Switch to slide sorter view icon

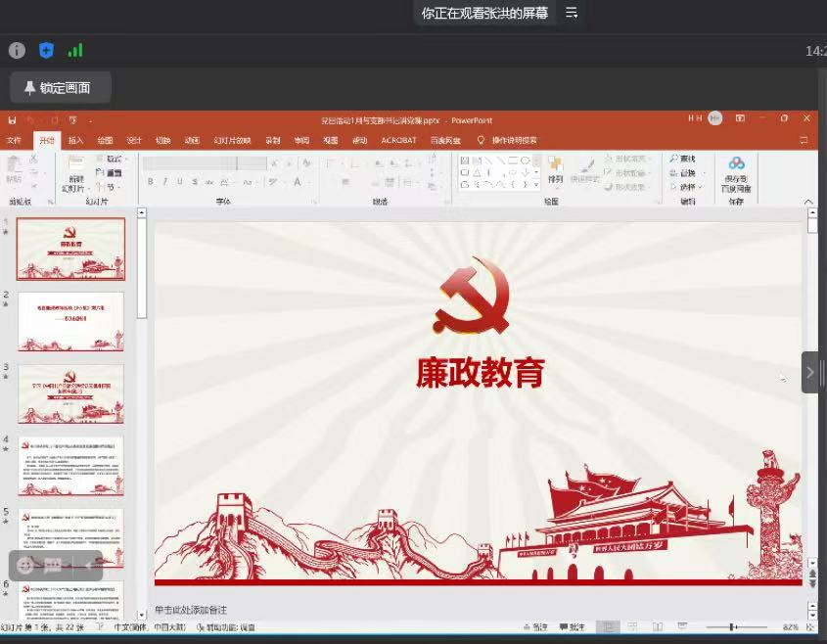(x=632, y=627)
